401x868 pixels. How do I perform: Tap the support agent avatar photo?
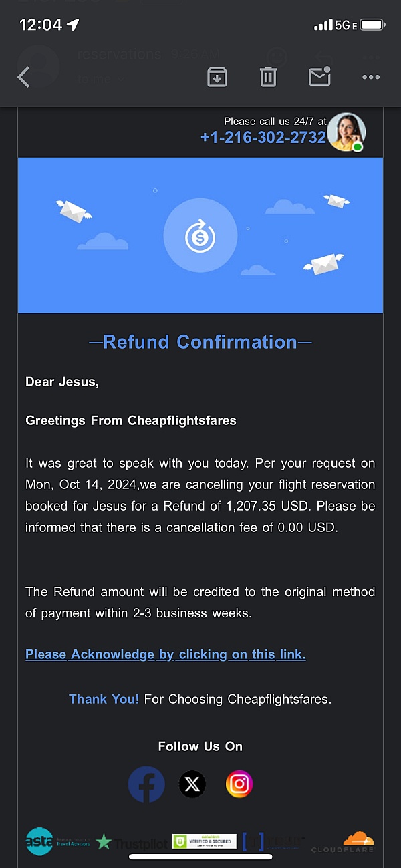[x=346, y=132]
